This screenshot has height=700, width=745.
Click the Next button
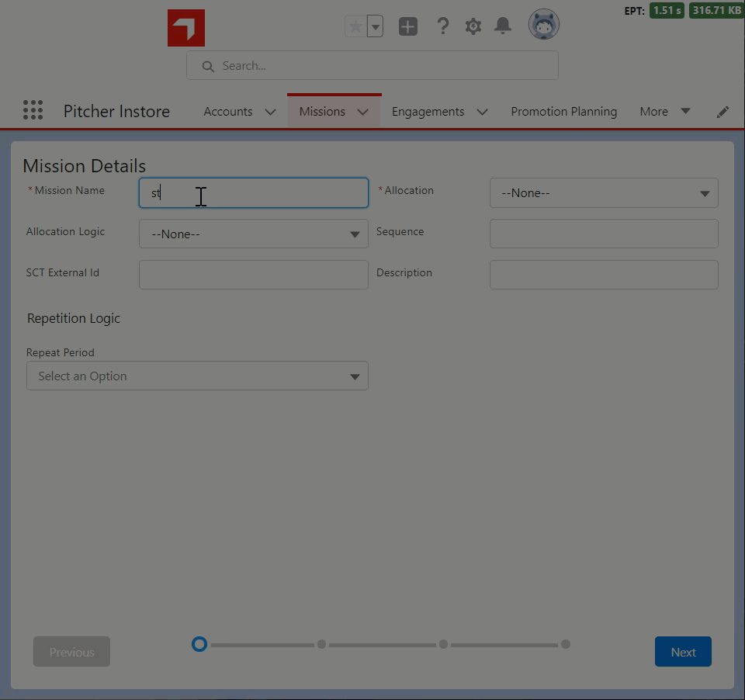(x=683, y=652)
